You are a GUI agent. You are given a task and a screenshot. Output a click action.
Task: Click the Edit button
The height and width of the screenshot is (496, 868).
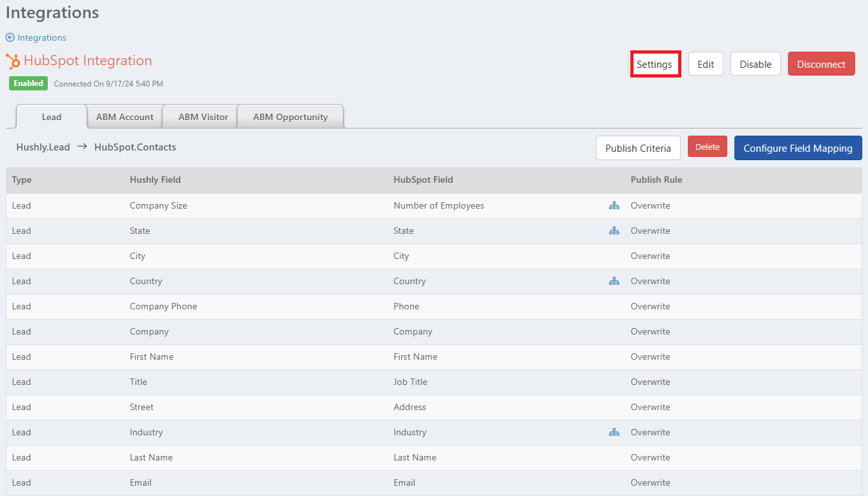[706, 65]
